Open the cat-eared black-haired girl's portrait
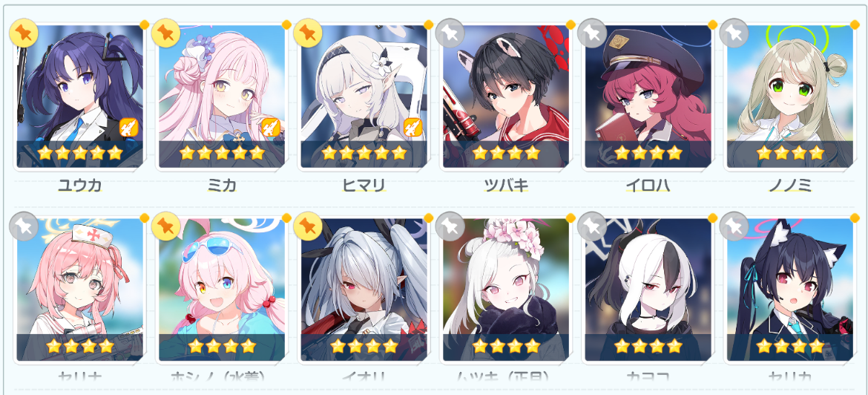This screenshot has height=395, width=868. click(x=790, y=290)
